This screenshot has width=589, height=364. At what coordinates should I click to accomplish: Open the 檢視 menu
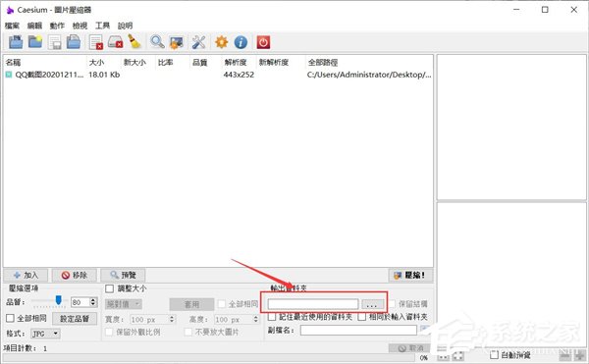point(80,26)
